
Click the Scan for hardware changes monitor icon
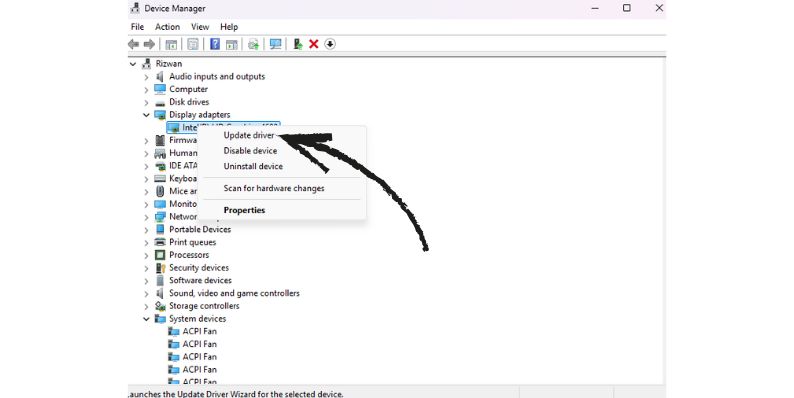coord(275,44)
